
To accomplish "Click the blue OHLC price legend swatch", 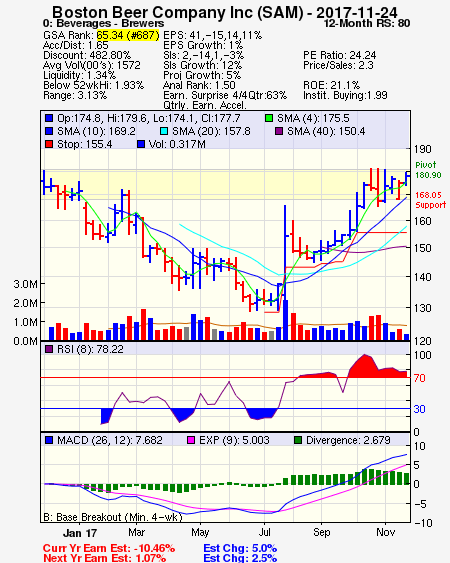I will 49,118.
